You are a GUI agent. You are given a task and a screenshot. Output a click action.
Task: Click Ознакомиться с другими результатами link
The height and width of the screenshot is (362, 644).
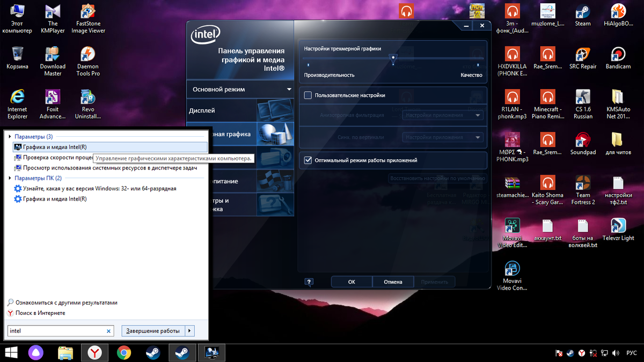[x=66, y=302]
